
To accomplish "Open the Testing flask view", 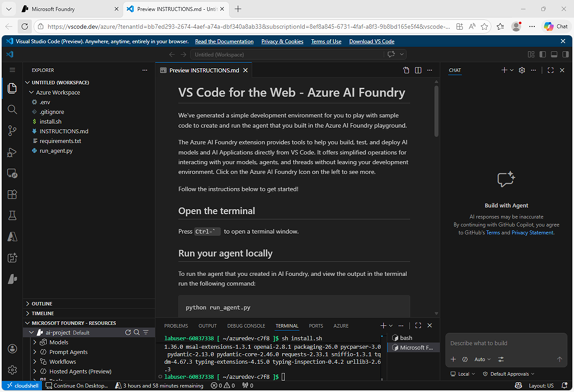I will pos(12,215).
